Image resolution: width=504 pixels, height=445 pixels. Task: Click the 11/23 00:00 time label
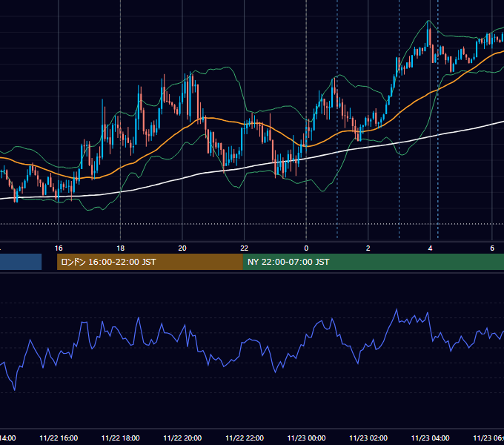point(306,438)
